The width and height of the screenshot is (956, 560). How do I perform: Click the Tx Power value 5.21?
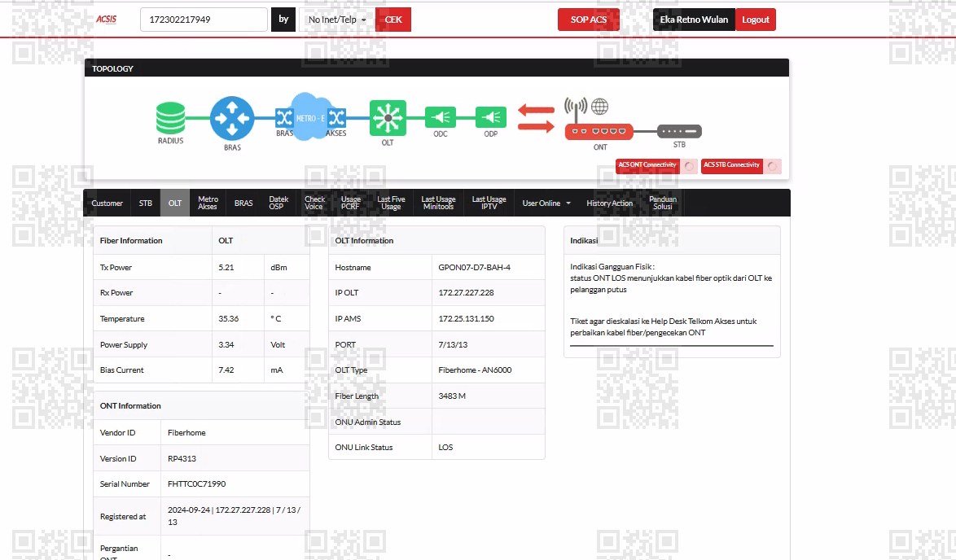(226, 268)
